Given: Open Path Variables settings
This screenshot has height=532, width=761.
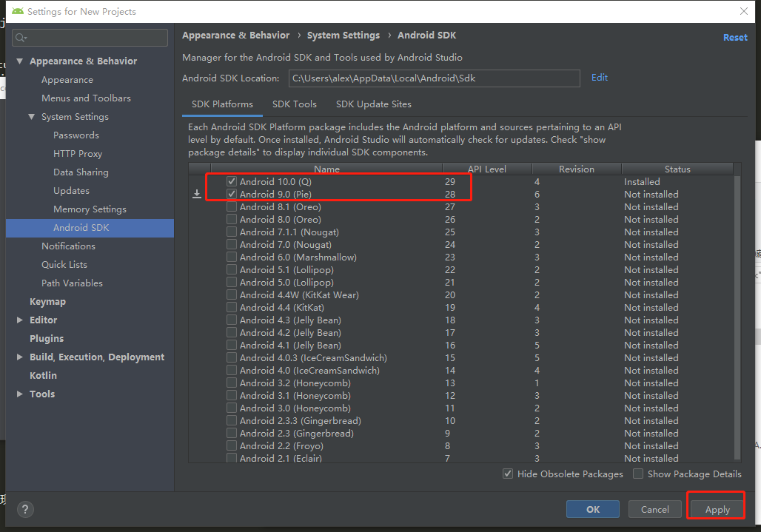Looking at the screenshot, I should [x=73, y=283].
